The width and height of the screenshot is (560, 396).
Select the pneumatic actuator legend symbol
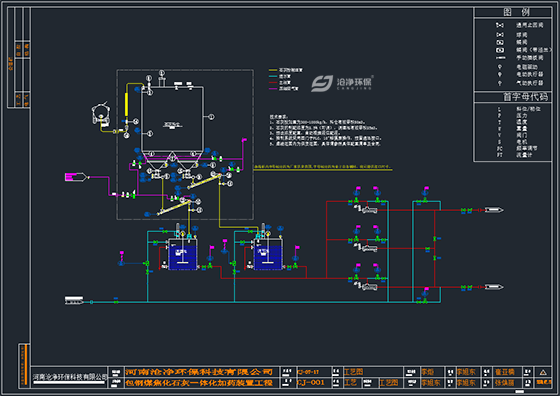500,83
